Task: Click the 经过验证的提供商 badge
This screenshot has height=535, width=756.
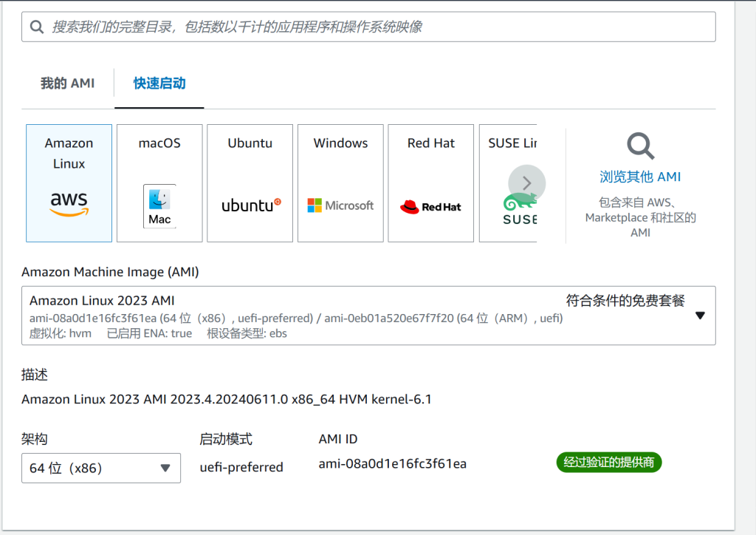Action: pos(608,463)
